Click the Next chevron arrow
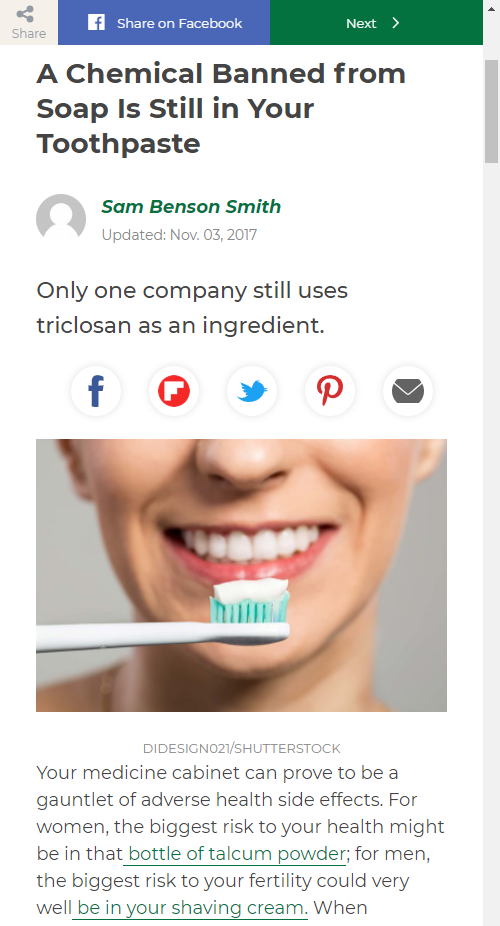The width and height of the screenshot is (500, 926). (x=396, y=23)
